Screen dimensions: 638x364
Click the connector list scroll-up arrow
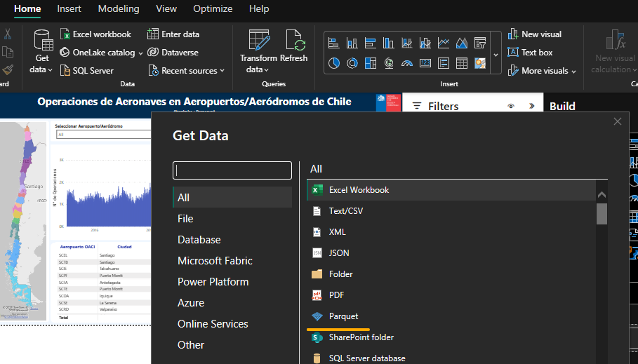coord(602,195)
